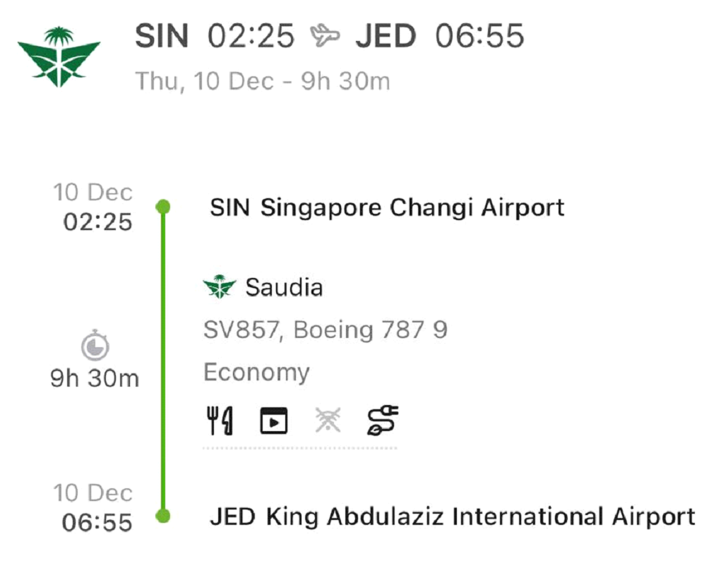Click the 10 Dec 02:25 departure time on timeline
Viewport: 728px width, 568px height.
pyautogui.click(x=97, y=207)
